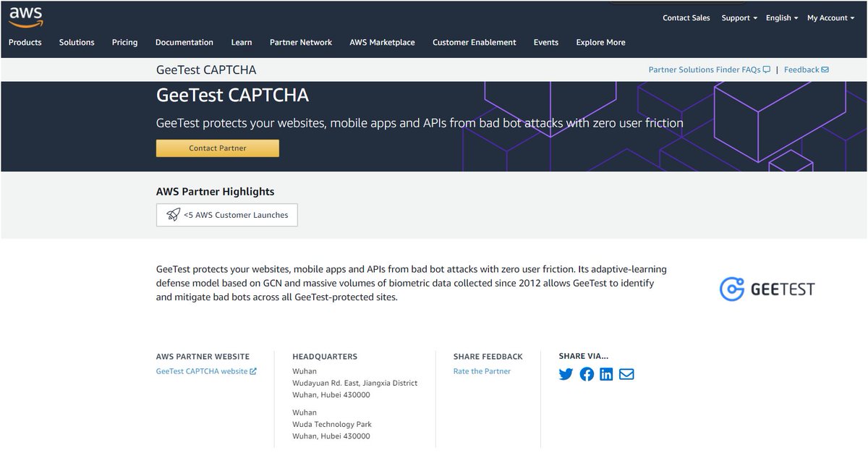The height and width of the screenshot is (466, 868).
Task: Open the Products menu
Action: [x=25, y=42]
